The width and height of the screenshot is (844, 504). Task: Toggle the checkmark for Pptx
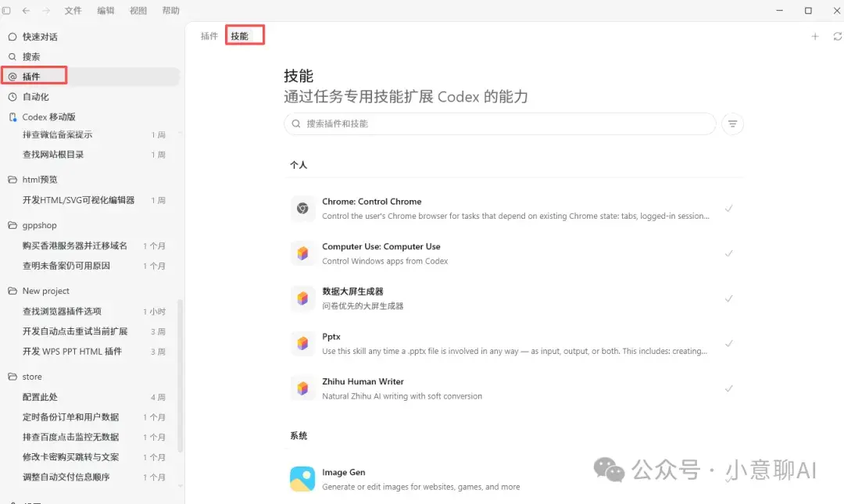729,343
